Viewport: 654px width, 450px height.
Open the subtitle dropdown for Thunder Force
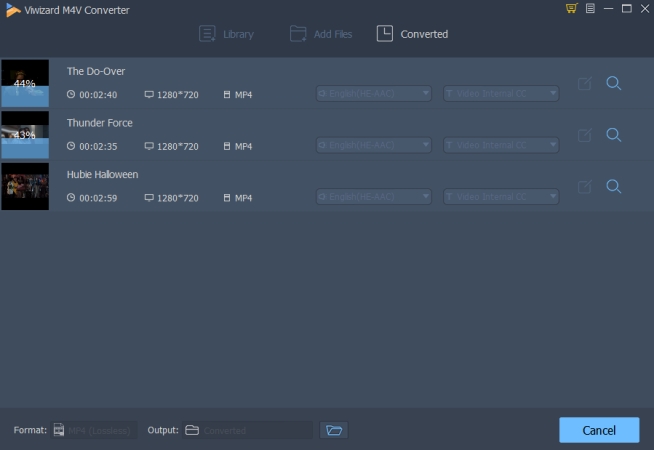pyautogui.click(x=501, y=145)
